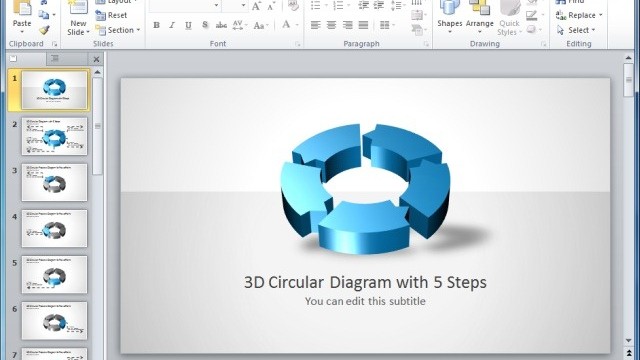Click the title '3D Circular Diagram with 5 Steps'
Image resolution: width=640 pixels, height=360 pixels.
365,282
